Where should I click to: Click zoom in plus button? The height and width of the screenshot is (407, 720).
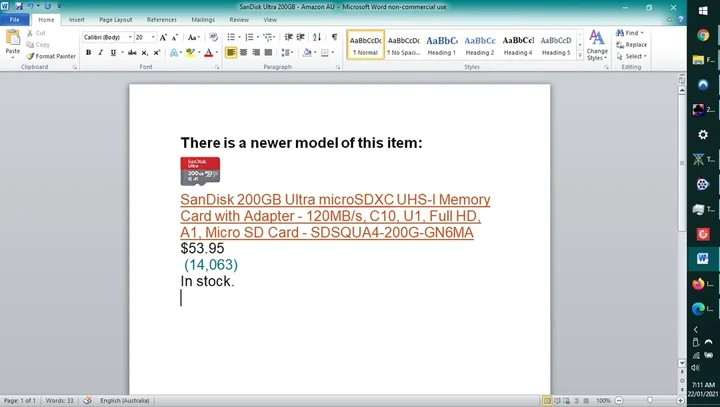[680, 401]
